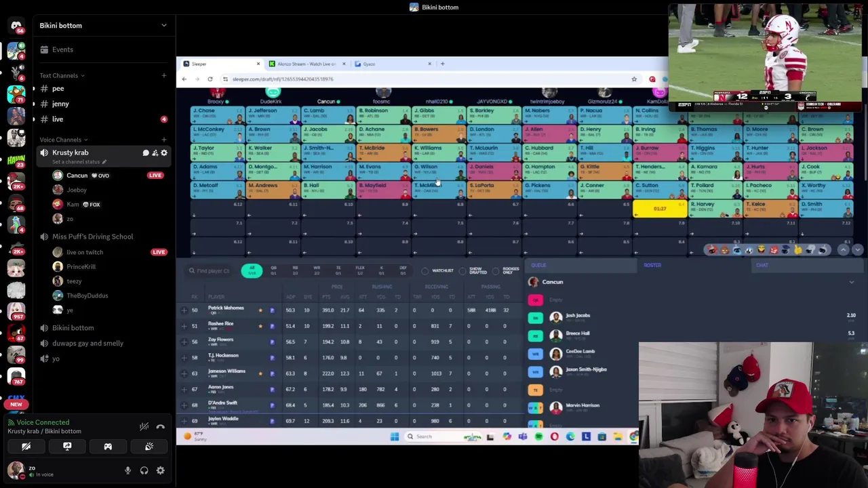Open soundboard button in voice panel
Image resolution: width=868 pixels, height=488 pixels.
[149, 447]
